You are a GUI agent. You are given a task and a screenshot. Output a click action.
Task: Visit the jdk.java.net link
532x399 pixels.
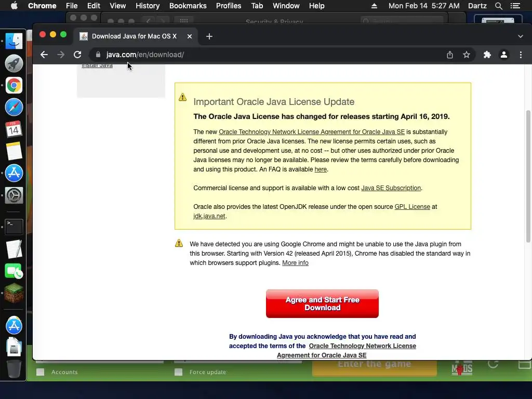point(209,216)
